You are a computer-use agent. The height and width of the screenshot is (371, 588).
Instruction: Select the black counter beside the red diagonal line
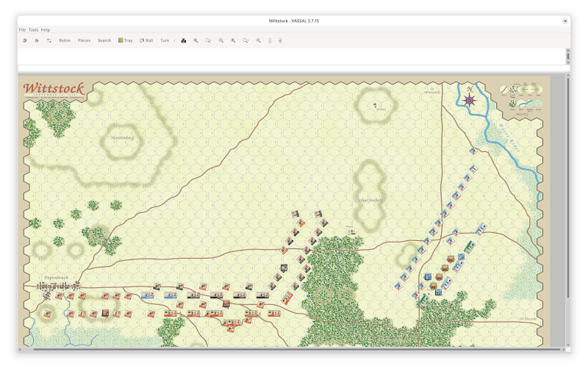[284, 267]
